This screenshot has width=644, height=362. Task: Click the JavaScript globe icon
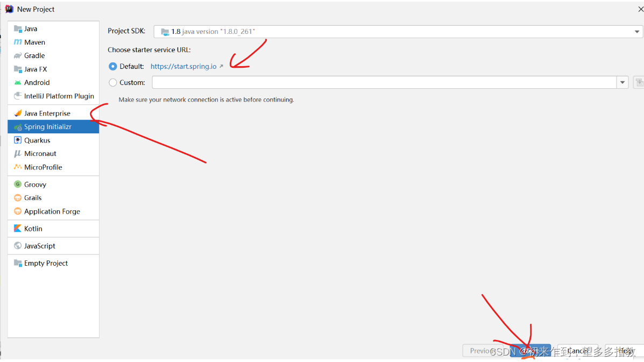tap(18, 246)
